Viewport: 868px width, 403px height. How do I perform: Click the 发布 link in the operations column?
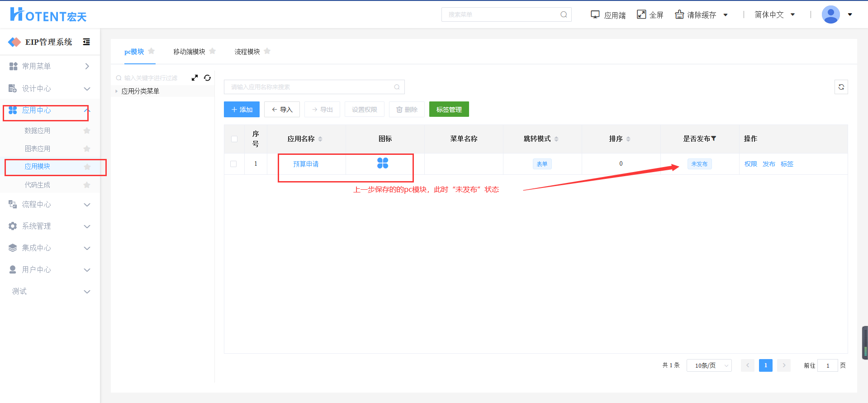[768, 164]
